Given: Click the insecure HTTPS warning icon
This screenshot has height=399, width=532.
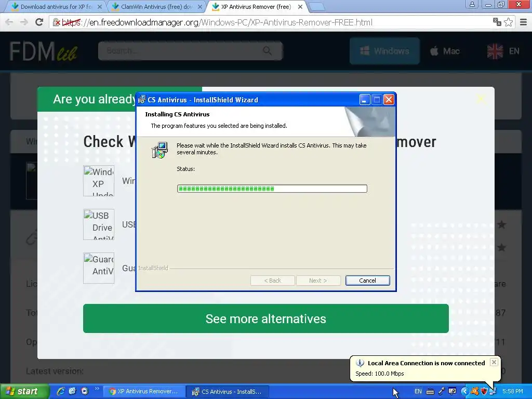Looking at the screenshot, I should click(57, 22).
